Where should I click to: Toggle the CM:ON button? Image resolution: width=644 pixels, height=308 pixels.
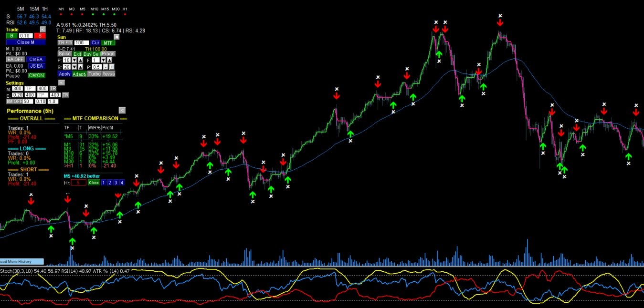pos(36,75)
